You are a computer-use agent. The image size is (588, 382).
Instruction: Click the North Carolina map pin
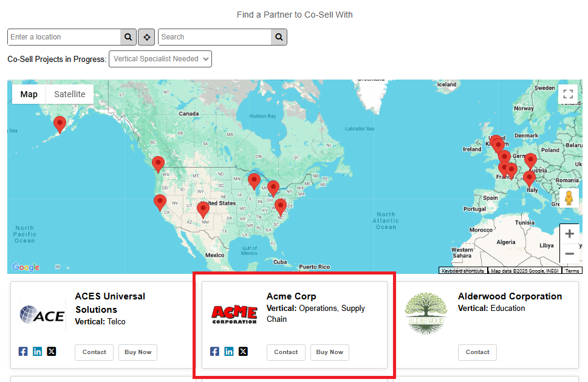click(281, 206)
